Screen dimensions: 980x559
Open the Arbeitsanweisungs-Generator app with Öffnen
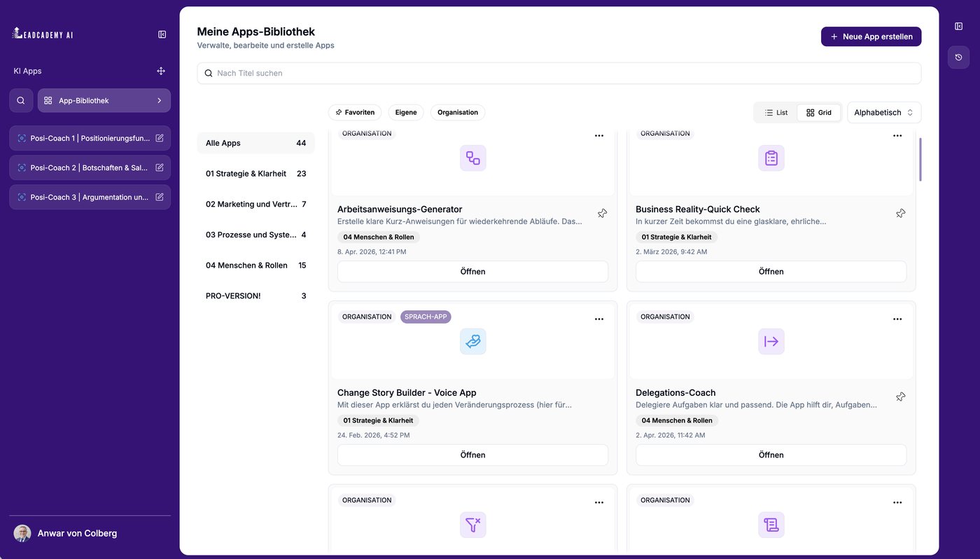tap(473, 272)
